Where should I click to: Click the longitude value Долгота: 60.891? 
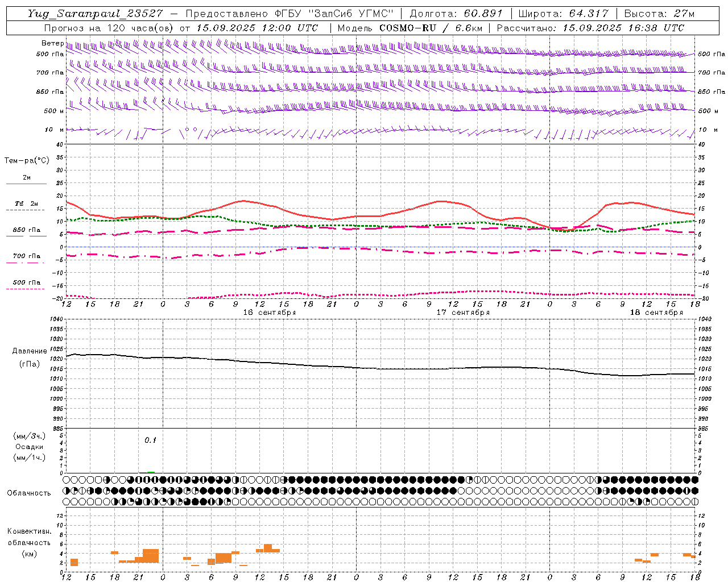(x=456, y=14)
